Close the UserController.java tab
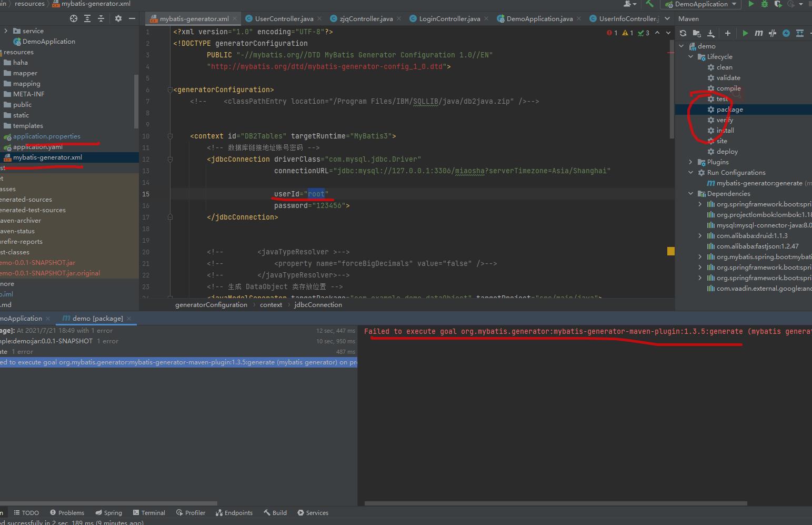This screenshot has height=525, width=812. (319, 18)
